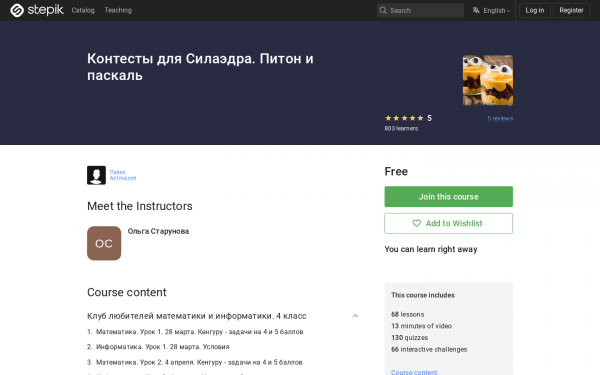Collapse the Клуб любителей математики section
The image size is (600, 375).
click(355, 316)
